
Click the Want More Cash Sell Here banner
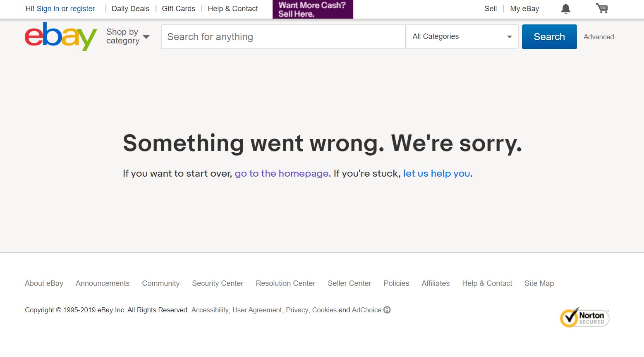[312, 9]
